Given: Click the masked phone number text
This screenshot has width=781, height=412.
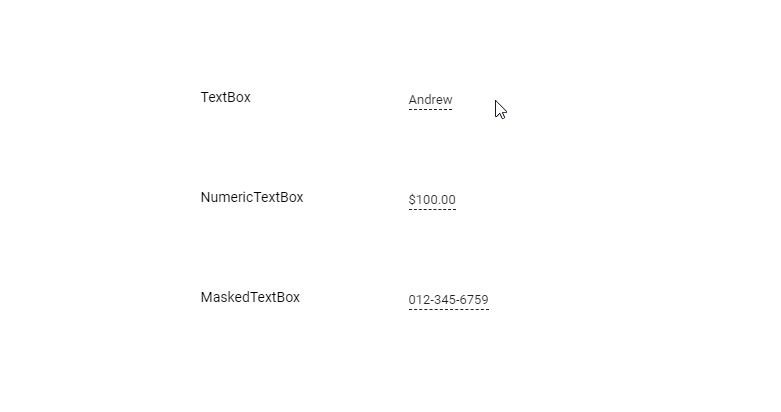Looking at the screenshot, I should [x=448, y=300].
